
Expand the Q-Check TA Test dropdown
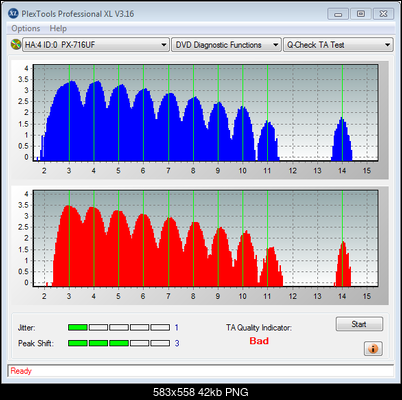(338, 45)
